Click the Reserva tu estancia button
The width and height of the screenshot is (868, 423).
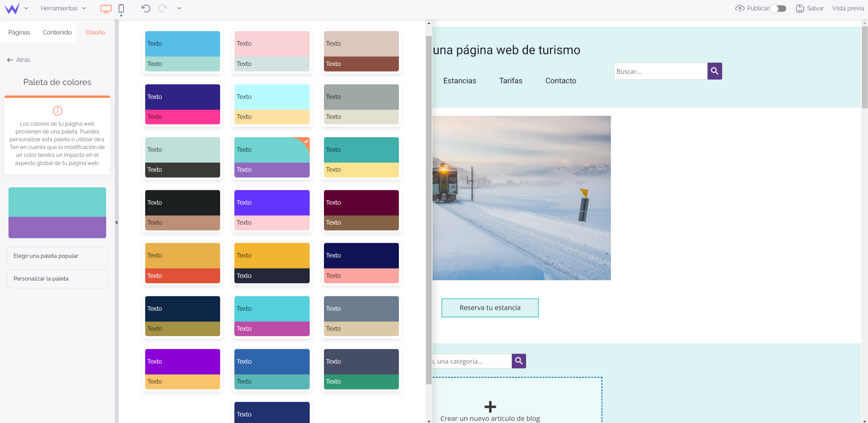click(x=490, y=308)
